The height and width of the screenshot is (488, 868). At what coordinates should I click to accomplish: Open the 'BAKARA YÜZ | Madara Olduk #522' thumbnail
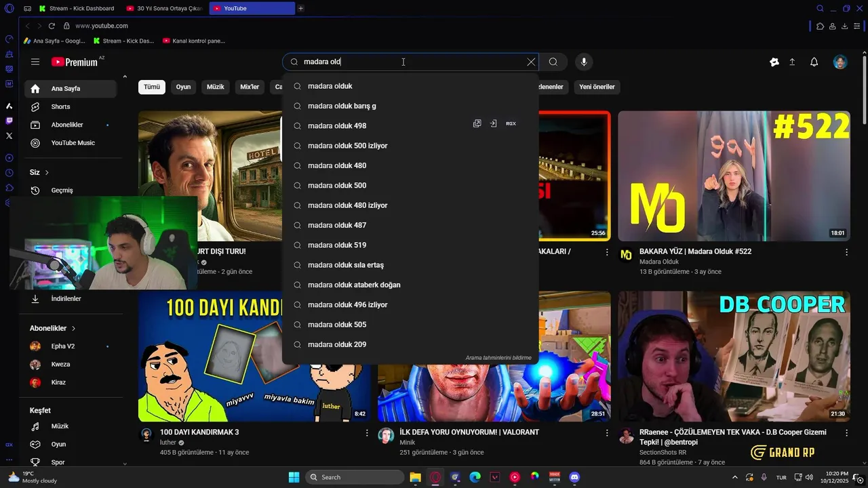734,176
